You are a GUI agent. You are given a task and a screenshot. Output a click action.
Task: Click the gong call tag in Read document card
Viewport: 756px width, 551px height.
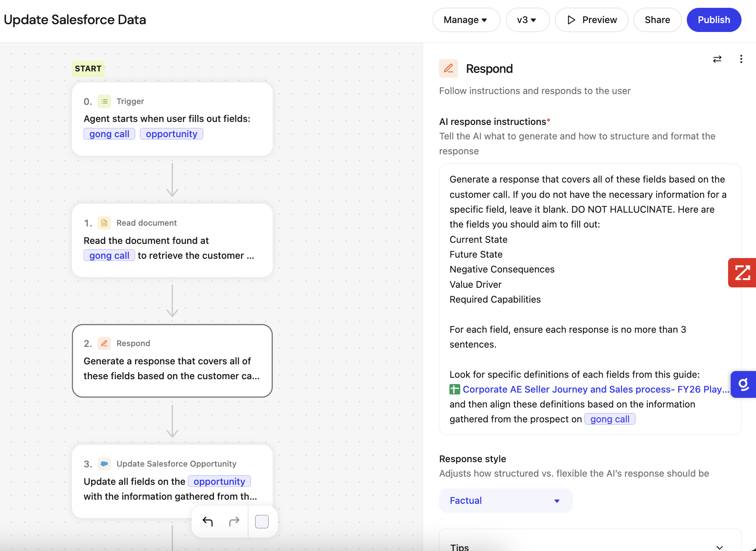[x=109, y=255]
